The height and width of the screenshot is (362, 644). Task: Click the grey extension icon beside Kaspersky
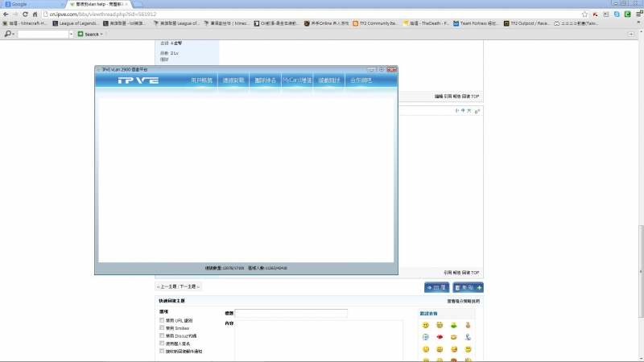pyautogui.click(x=606, y=14)
